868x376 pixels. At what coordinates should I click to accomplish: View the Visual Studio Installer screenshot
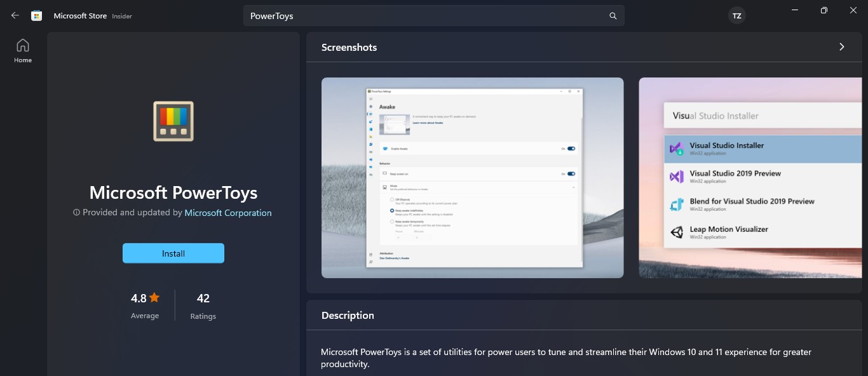point(750,178)
